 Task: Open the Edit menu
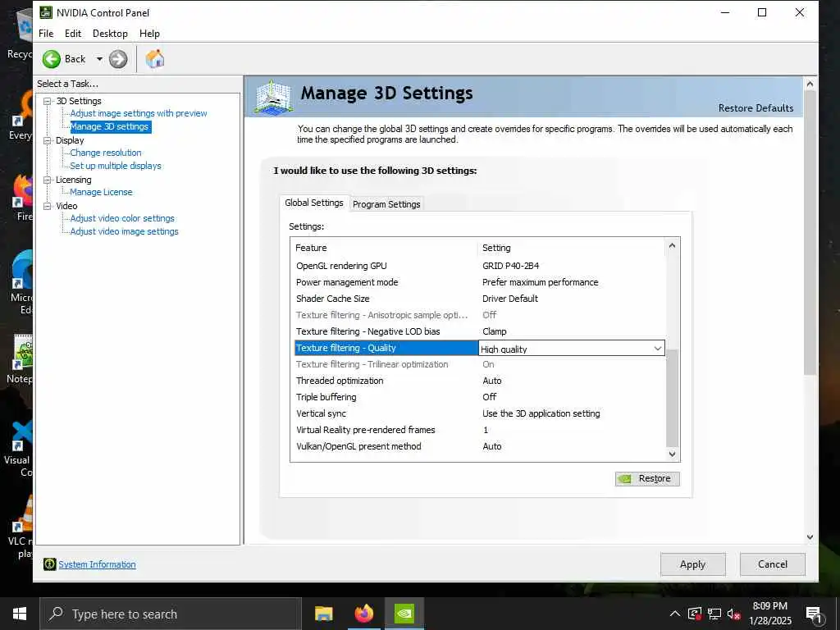coord(73,33)
